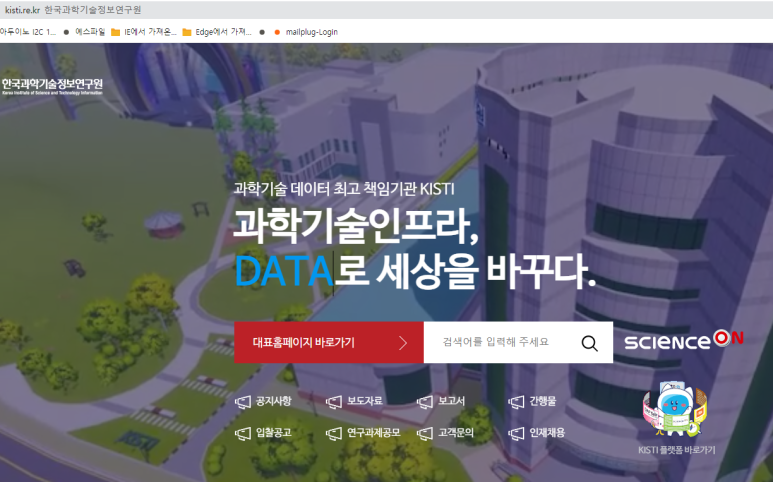The width and height of the screenshot is (773, 482).
Task: Open the 간행물 link
Action: (x=543, y=401)
